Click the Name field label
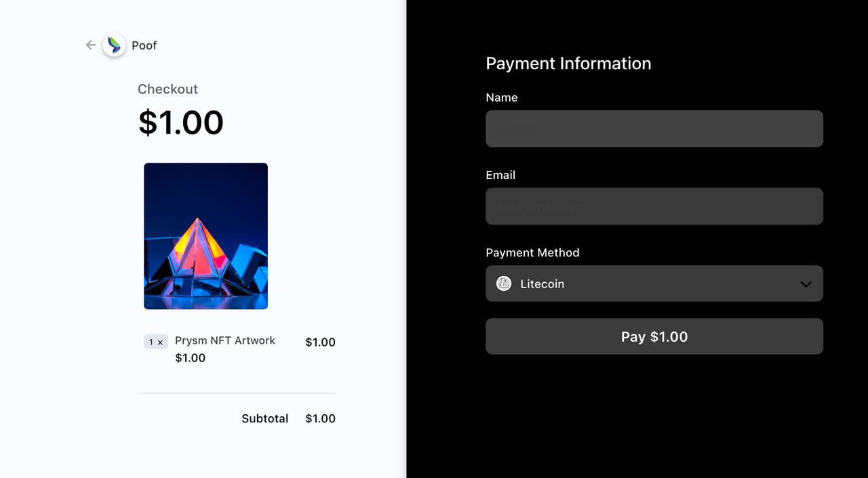Screen dimensions: 868x478 pyautogui.click(x=502, y=98)
